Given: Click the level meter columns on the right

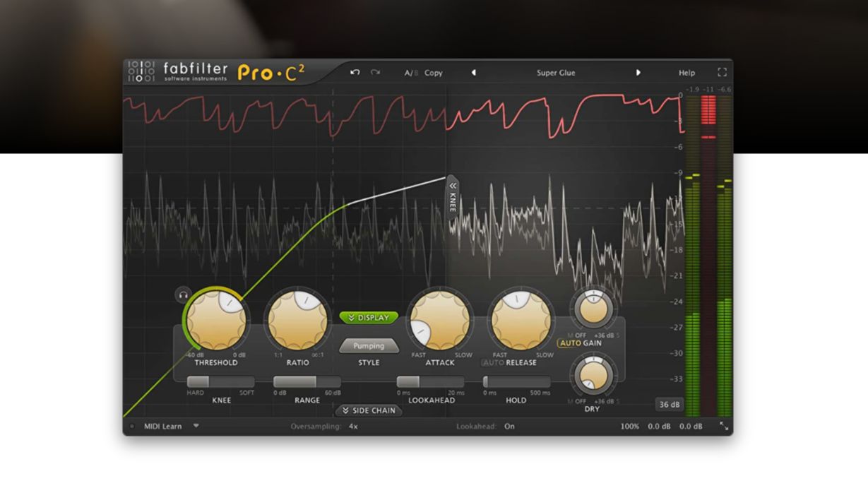Looking at the screenshot, I should [708, 255].
